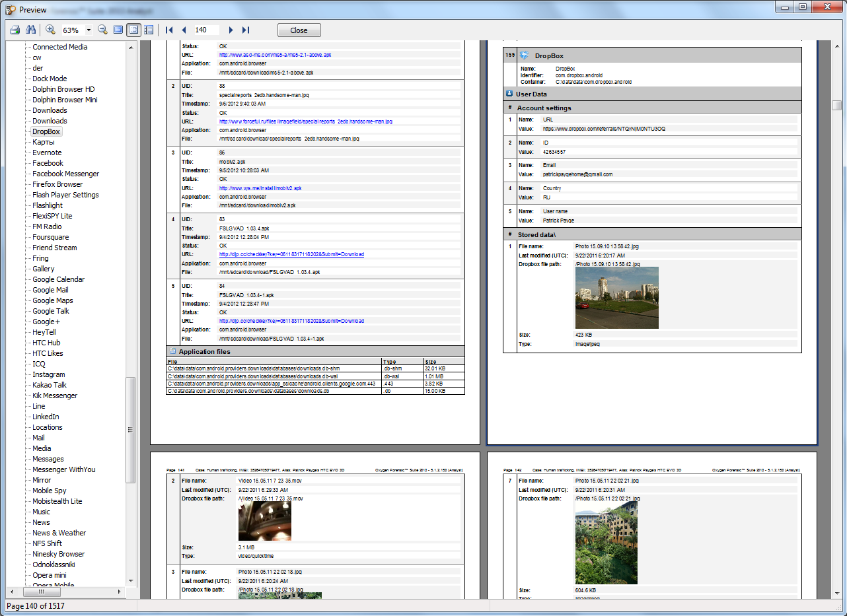Select LinkedIn in the tree
Viewport: 847px width, 616px height.
click(x=46, y=417)
